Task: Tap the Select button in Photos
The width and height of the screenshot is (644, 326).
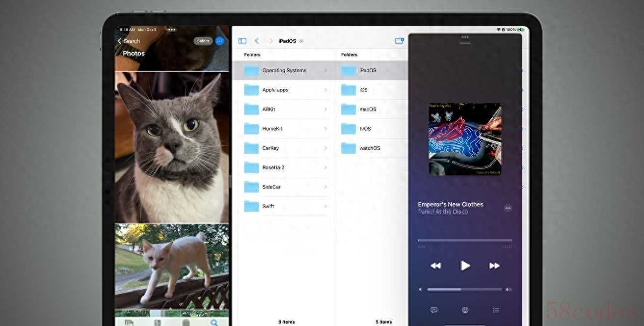Action: (203, 41)
